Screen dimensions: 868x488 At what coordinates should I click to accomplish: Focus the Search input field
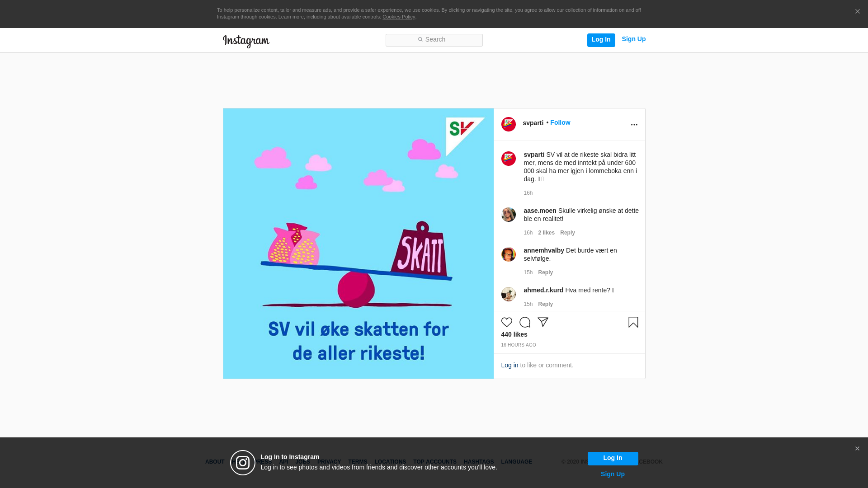point(434,40)
